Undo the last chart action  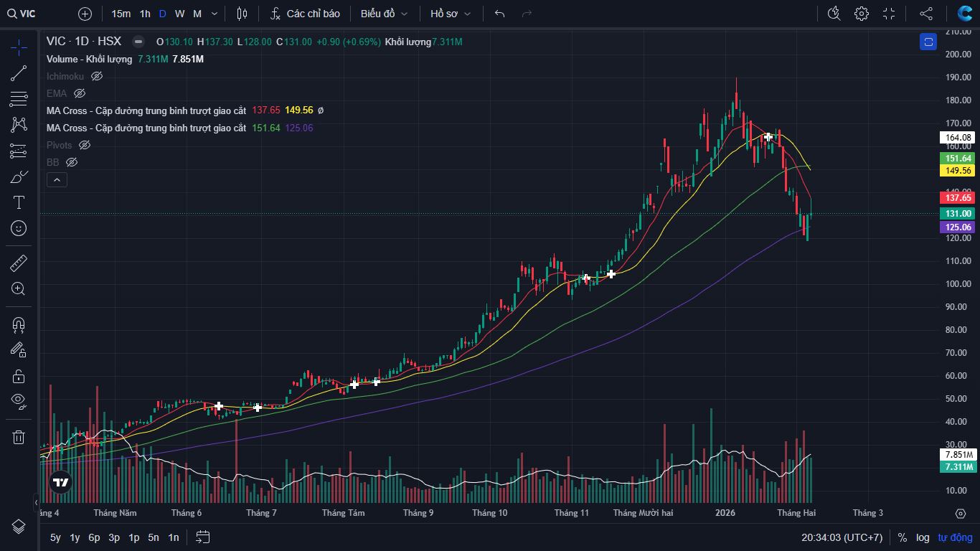click(x=500, y=14)
